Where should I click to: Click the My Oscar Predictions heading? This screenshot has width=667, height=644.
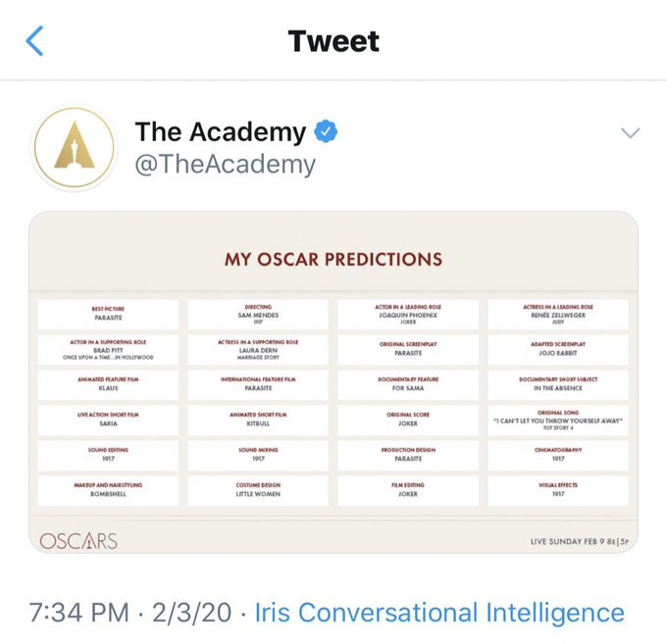coord(333,260)
